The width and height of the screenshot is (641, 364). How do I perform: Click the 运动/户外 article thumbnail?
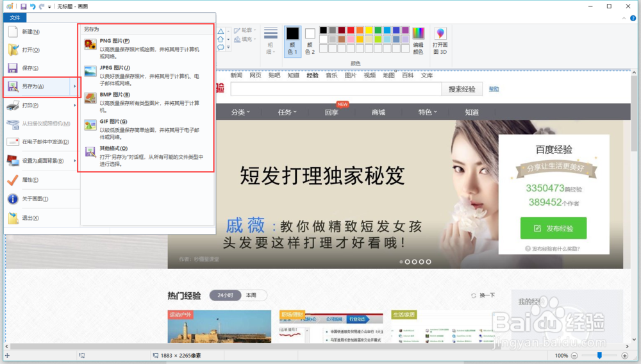[x=219, y=326]
